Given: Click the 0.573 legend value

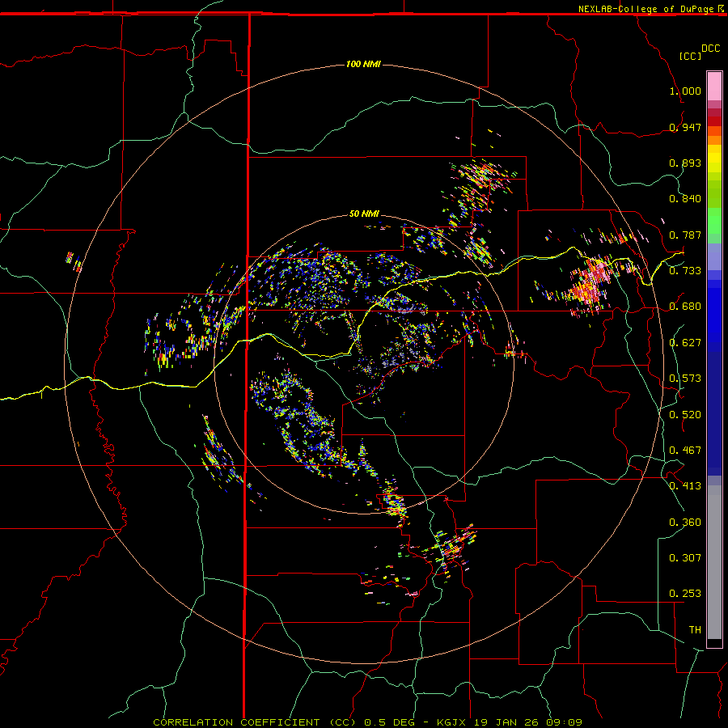Looking at the screenshot, I should [685, 379].
